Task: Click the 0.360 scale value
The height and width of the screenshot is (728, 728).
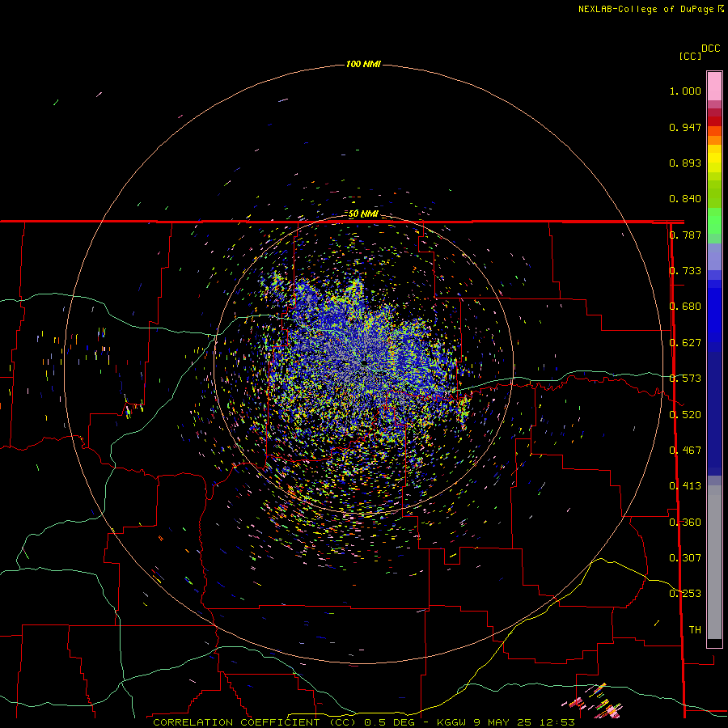Action: point(685,523)
